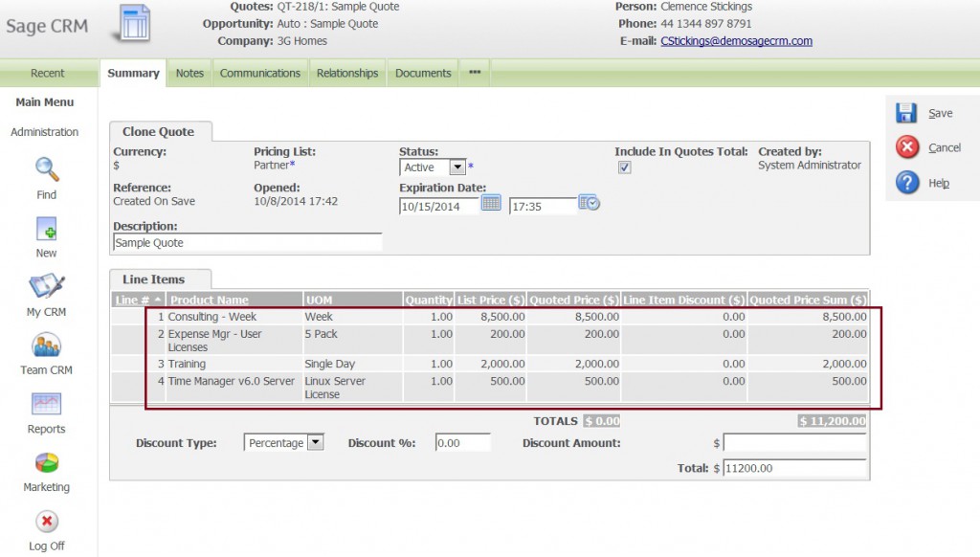Image resolution: width=980 pixels, height=557 pixels.
Task: Sort line items by Product Name
Action: click(x=210, y=301)
